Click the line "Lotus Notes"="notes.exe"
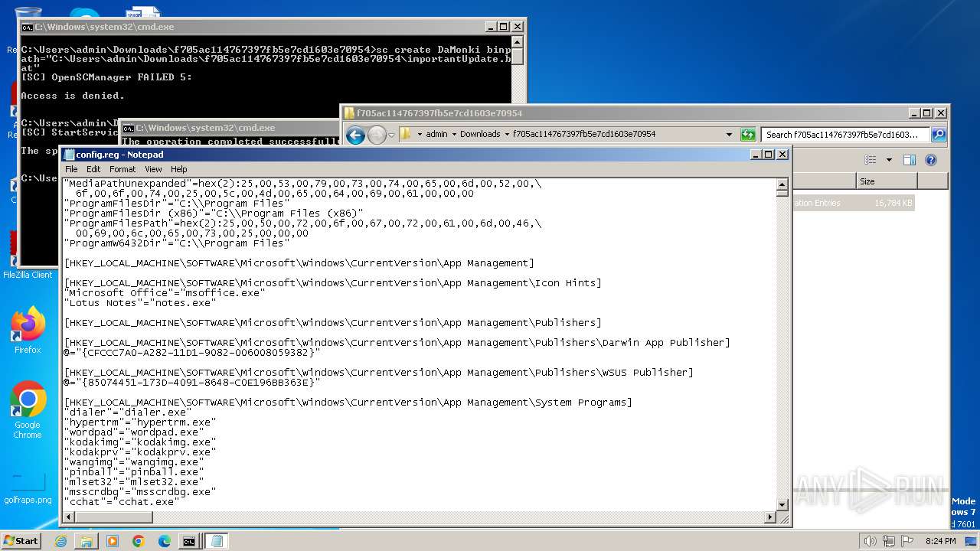 tap(141, 302)
